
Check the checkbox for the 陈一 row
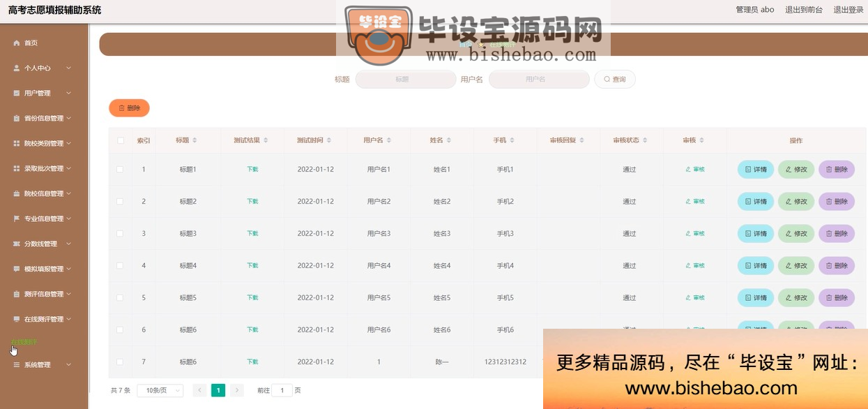120,362
